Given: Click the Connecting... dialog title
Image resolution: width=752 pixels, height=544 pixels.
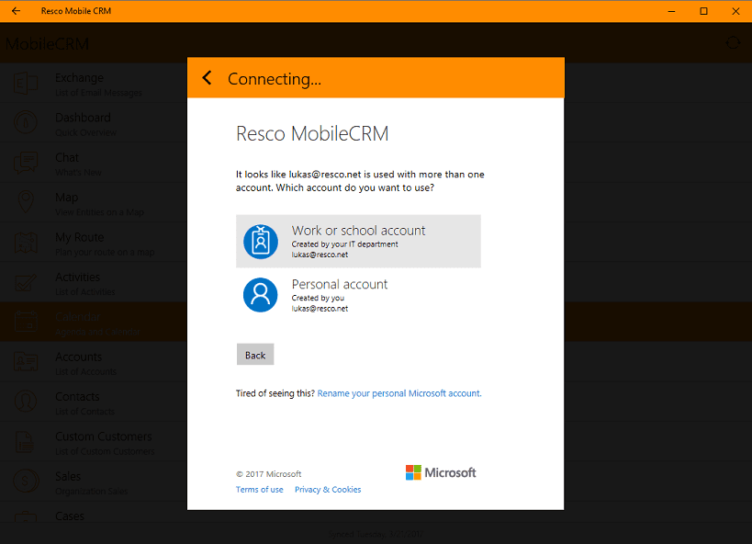Looking at the screenshot, I should 274,79.
